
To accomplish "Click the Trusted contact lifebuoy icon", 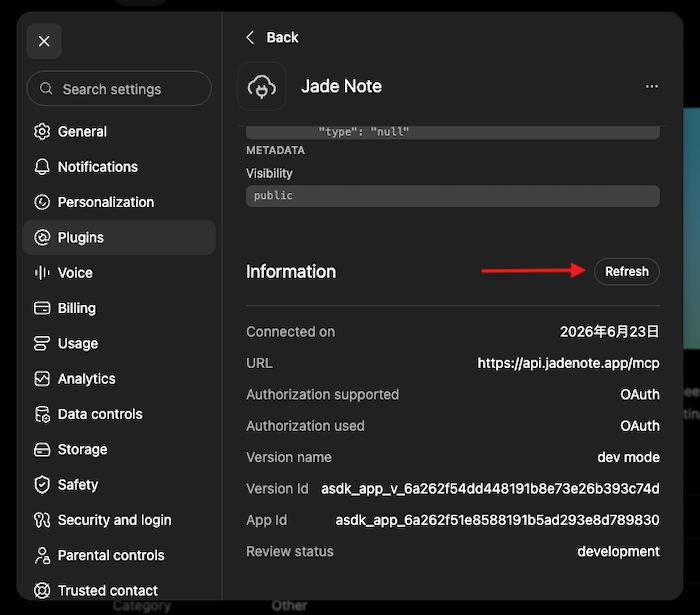I will click(42, 590).
